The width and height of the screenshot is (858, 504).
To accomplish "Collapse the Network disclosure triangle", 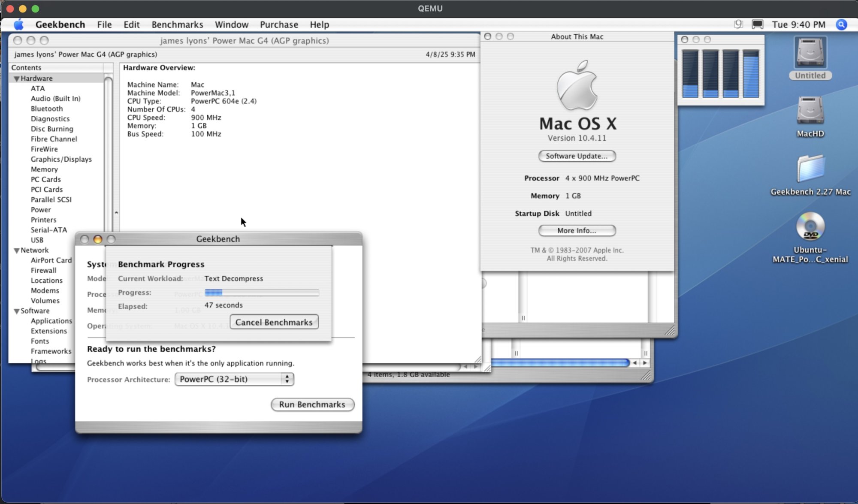I will [x=16, y=250].
